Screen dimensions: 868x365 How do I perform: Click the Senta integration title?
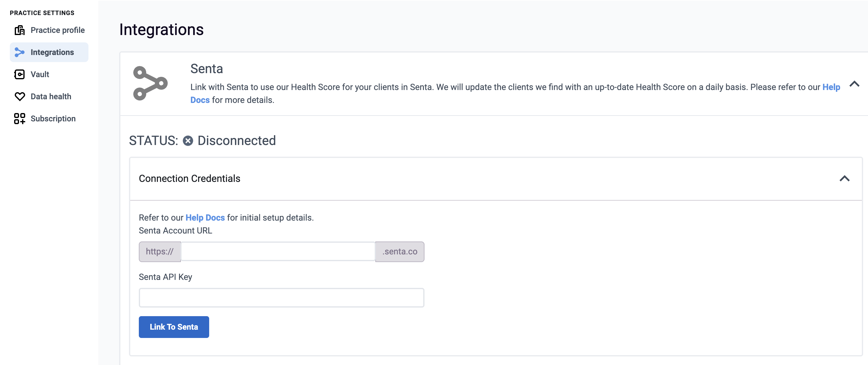206,69
